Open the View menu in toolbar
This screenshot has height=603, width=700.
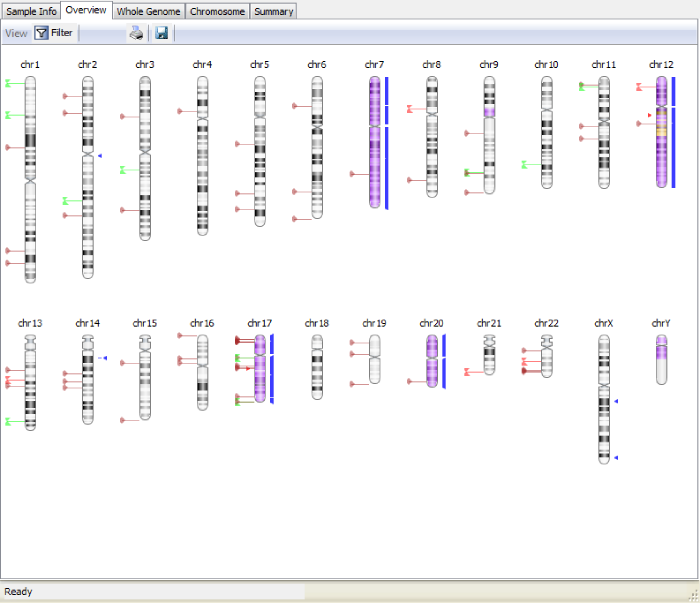coord(16,33)
